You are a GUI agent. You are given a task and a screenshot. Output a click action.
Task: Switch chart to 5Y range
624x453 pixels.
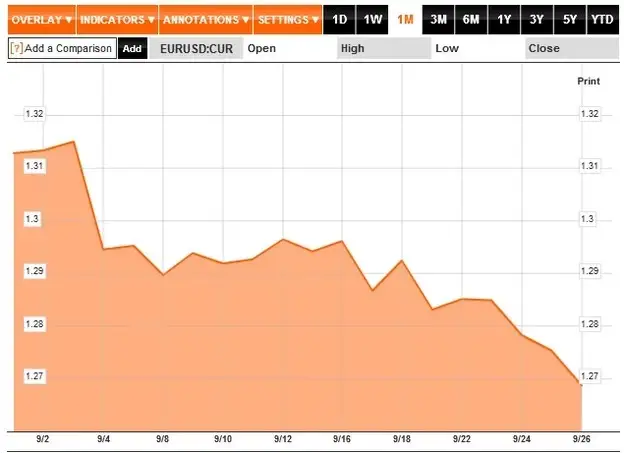tap(570, 20)
